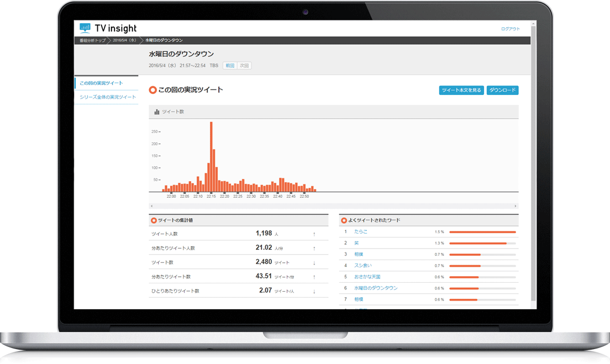610x364 pixels.
Task: Click the 22:30 time label on chart axis
Action: coord(251,197)
